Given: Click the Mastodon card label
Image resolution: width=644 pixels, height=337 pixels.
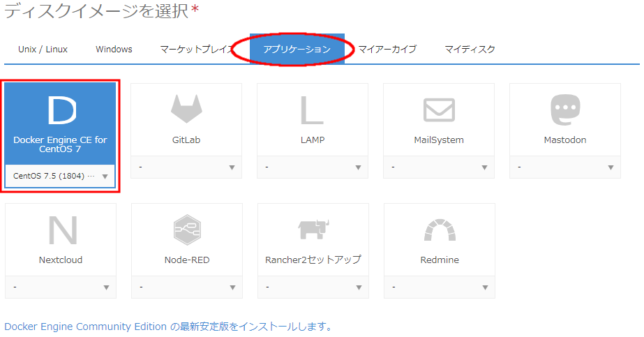Looking at the screenshot, I should tap(565, 140).
